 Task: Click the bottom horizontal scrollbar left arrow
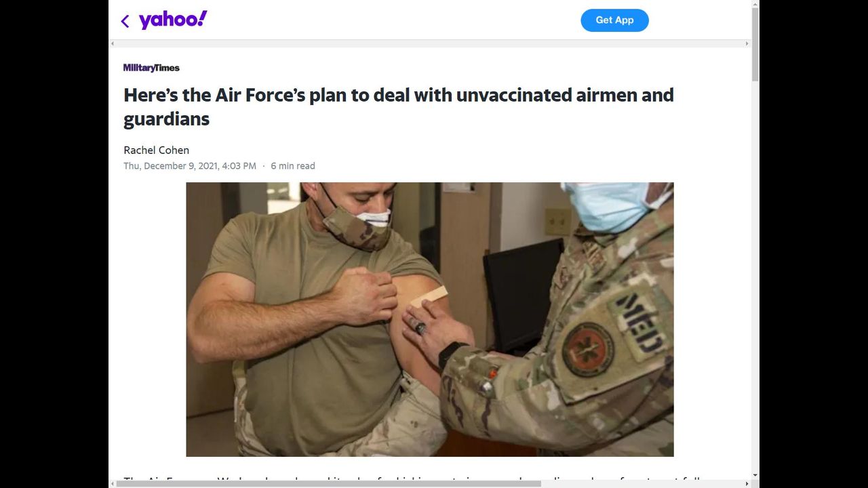click(x=113, y=484)
